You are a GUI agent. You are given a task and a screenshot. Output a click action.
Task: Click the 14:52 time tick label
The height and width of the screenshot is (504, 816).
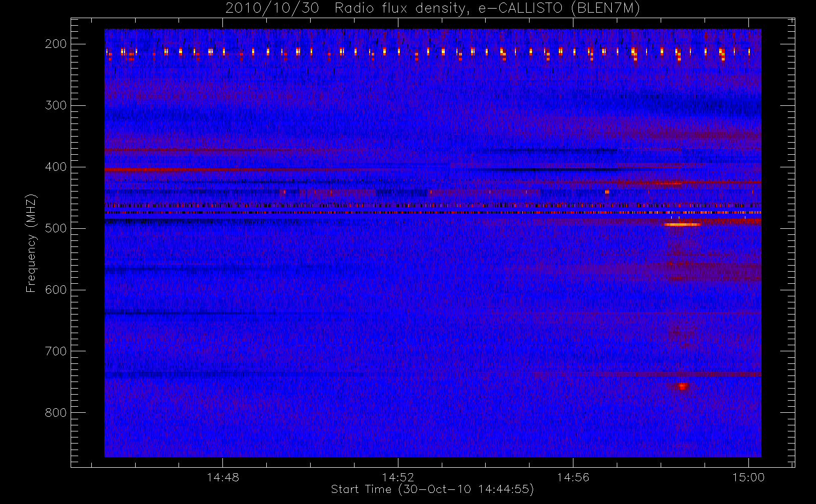[x=398, y=477]
